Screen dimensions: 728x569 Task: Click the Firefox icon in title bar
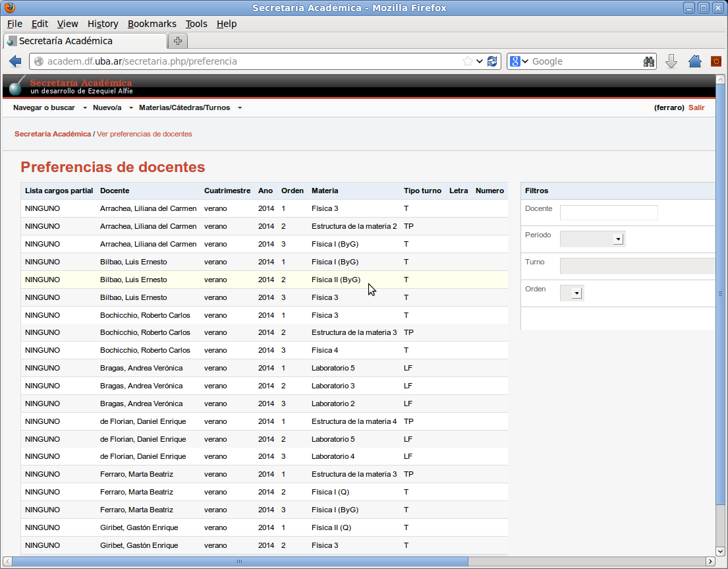(x=9, y=7)
